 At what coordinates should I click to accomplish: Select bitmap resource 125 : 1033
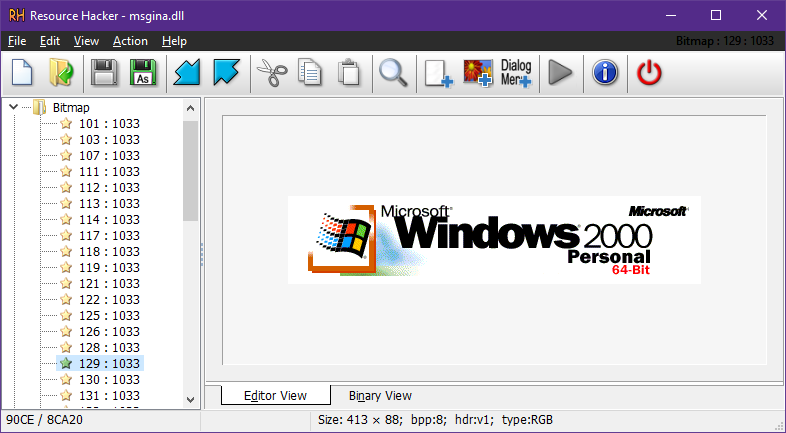pyautogui.click(x=109, y=316)
